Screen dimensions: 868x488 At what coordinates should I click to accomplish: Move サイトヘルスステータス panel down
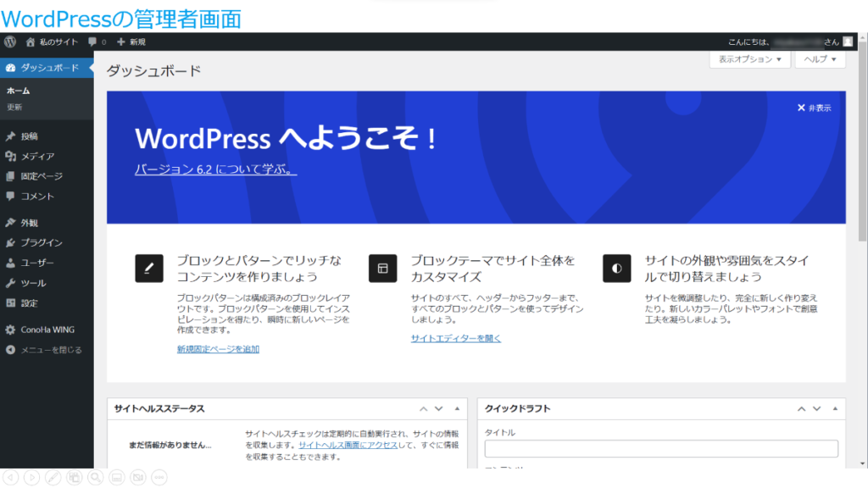tap(438, 409)
